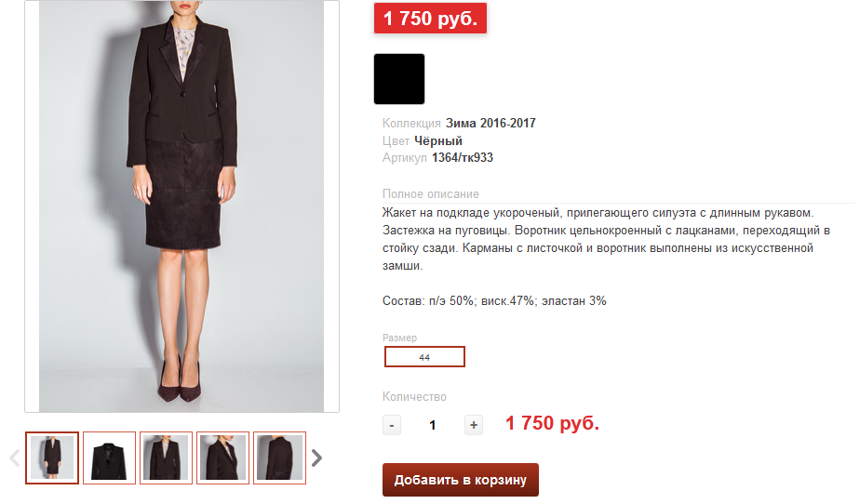The image size is (860, 504).
Task: Choose the black color swatch
Action: point(399,79)
